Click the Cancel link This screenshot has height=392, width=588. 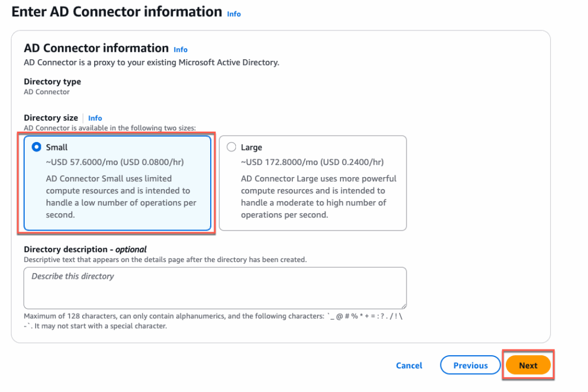409,366
